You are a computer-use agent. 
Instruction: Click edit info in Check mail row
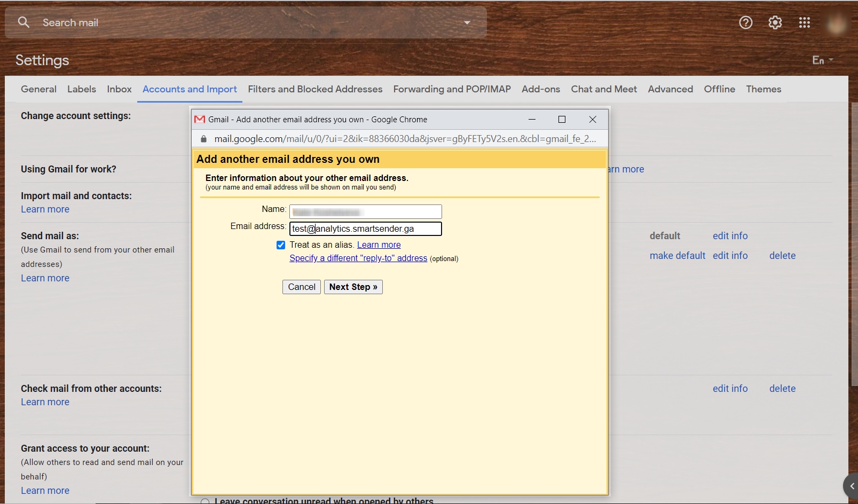(x=730, y=389)
